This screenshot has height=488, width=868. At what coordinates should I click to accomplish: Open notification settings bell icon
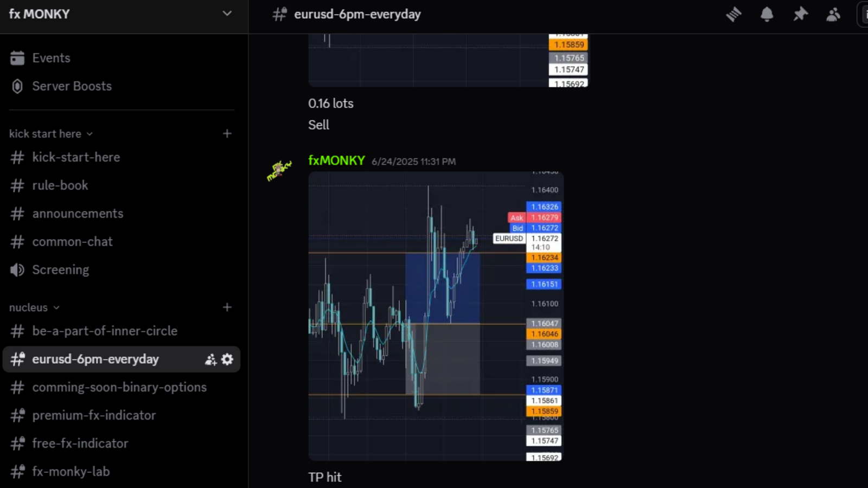click(x=767, y=15)
